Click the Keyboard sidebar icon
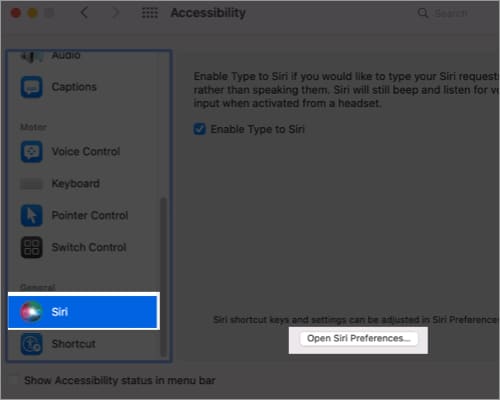500x400 pixels. pyautogui.click(x=32, y=184)
